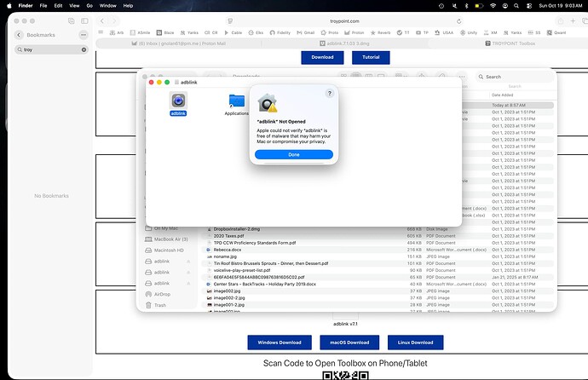This screenshot has width=588, height=380.
Task: Click the Windows Download button
Action: pyautogui.click(x=280, y=343)
